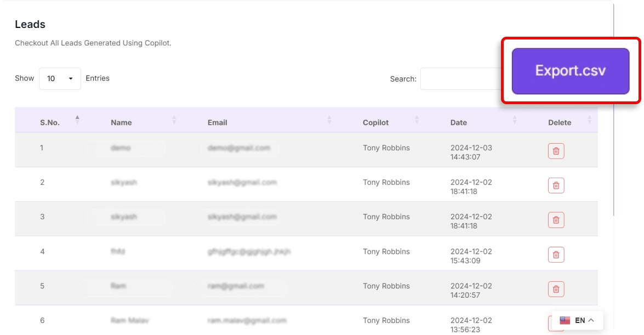This screenshot has height=335, width=644.
Task: Click the trash icon for row 2
Action: (556, 185)
